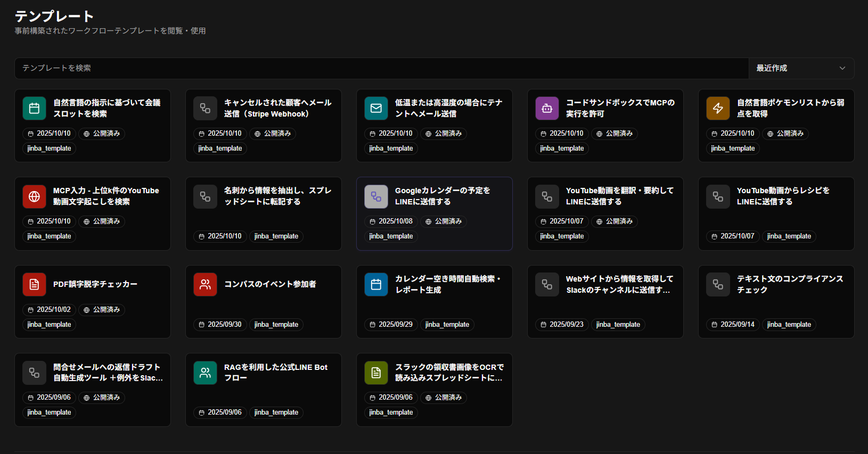Click the workflow icon on YouTube動画を翻訳・要約して card
Screen dimensions: 868x454
pyautogui.click(x=547, y=196)
